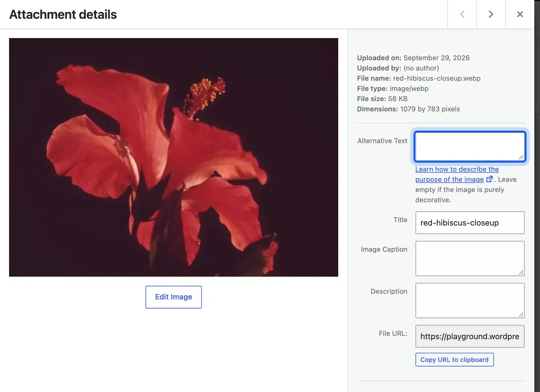The image size is (540, 392).
Task: Click the Edit Image button
Action: 173,297
